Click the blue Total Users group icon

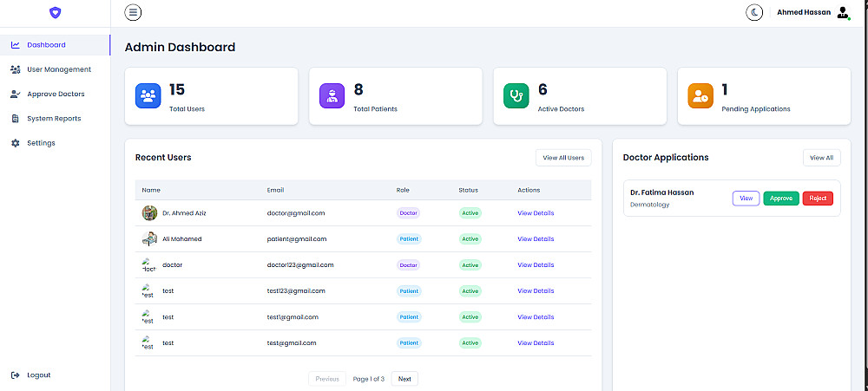148,95
